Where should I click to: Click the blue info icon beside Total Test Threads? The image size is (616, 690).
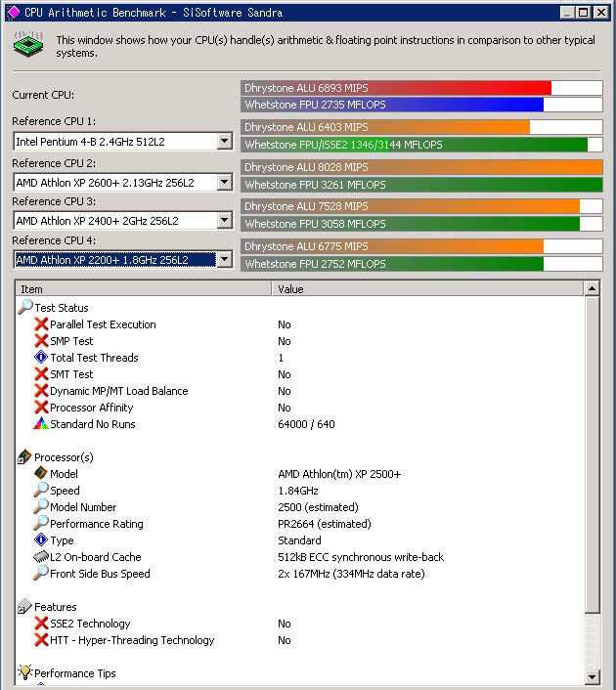[41, 358]
